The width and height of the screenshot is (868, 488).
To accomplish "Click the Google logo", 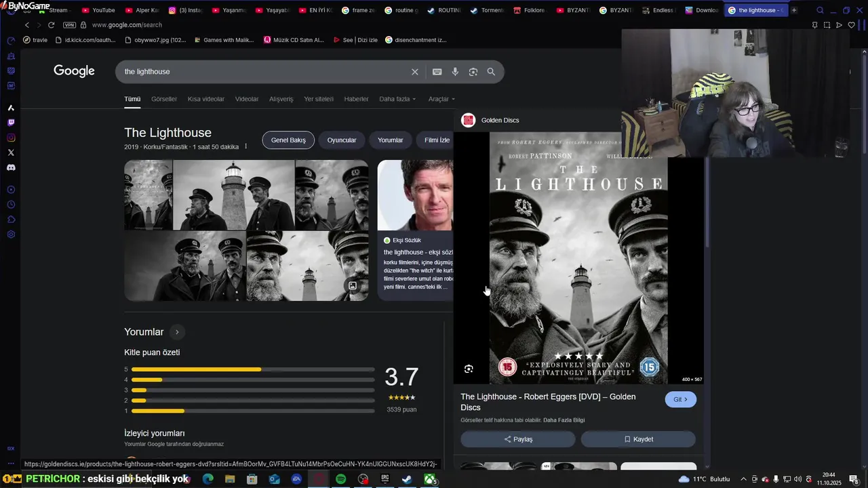I will tap(74, 71).
